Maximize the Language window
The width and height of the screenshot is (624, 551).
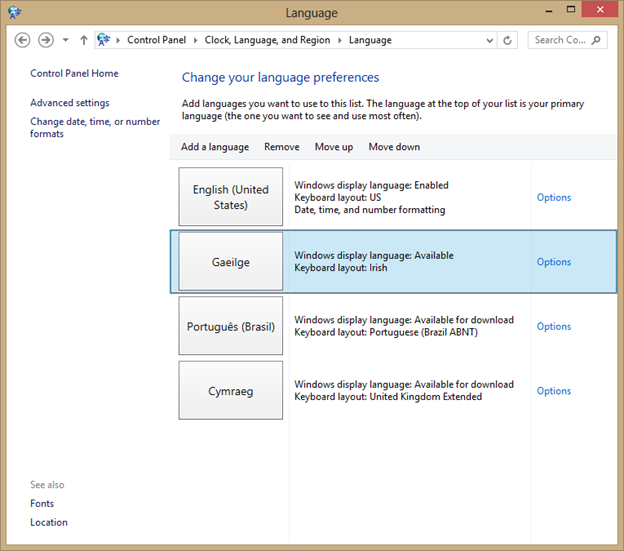[571, 9]
